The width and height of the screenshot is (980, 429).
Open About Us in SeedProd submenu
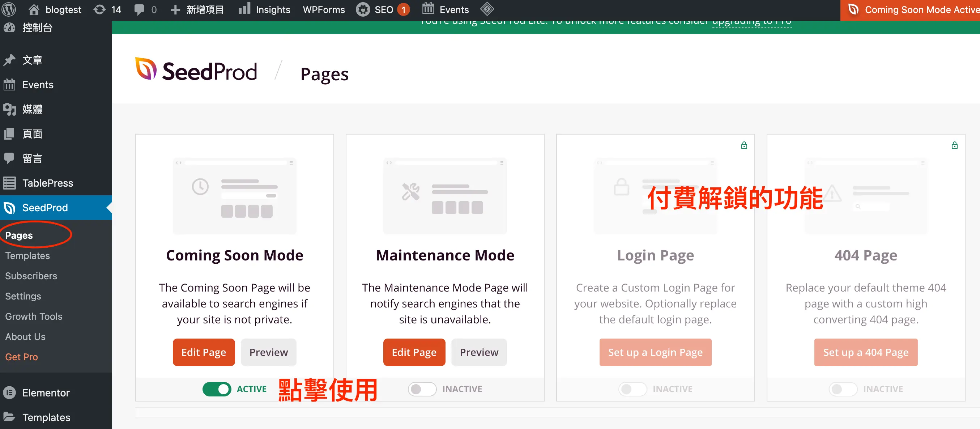[x=25, y=336]
